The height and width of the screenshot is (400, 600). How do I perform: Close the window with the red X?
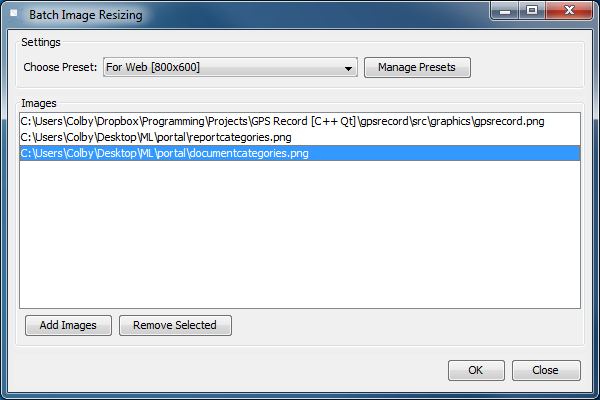pyautogui.click(x=567, y=11)
